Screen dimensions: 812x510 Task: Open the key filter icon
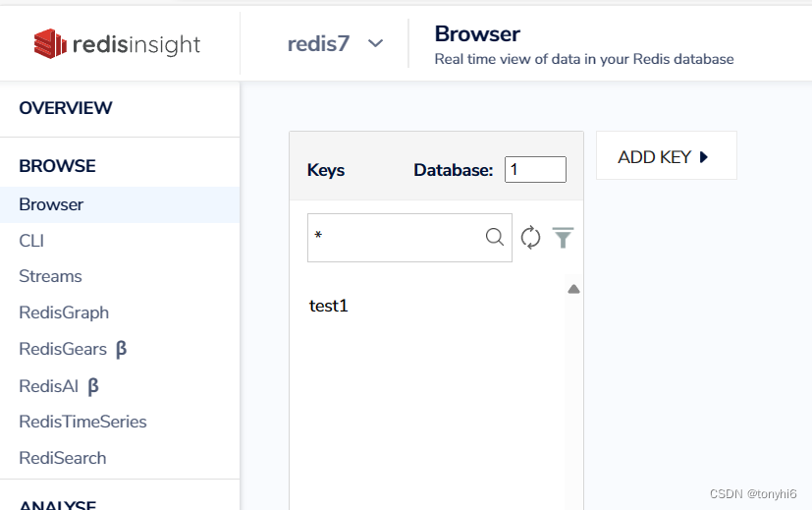pyautogui.click(x=563, y=237)
